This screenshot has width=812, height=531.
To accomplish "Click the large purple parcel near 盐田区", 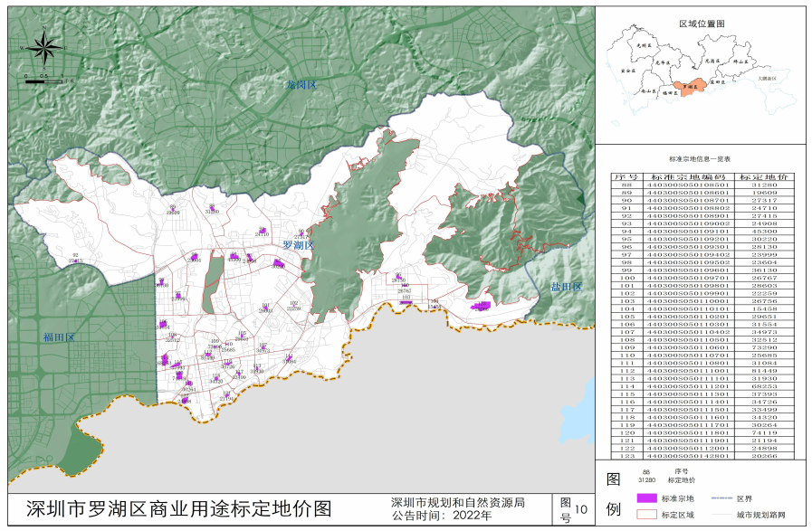I will (482, 308).
